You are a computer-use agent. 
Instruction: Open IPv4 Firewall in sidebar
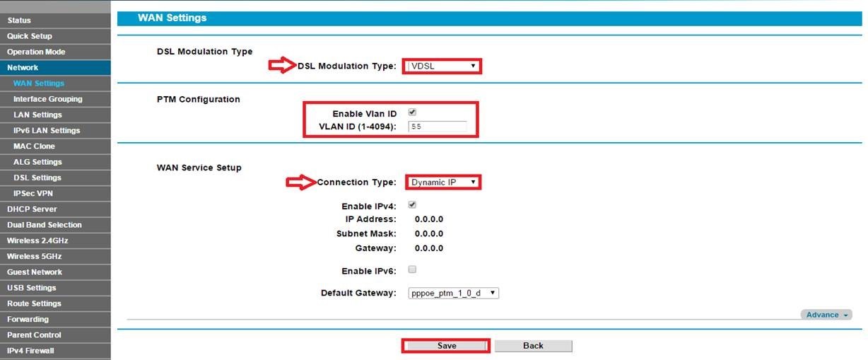(55, 351)
